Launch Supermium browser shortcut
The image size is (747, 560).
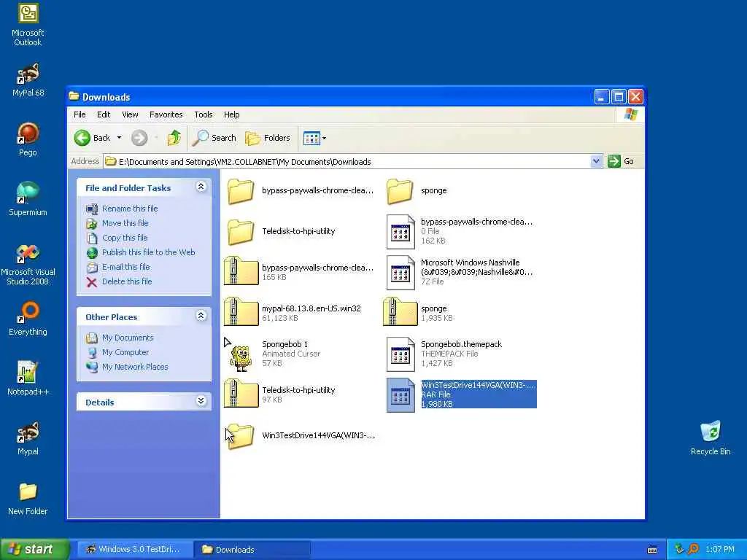coord(28,199)
